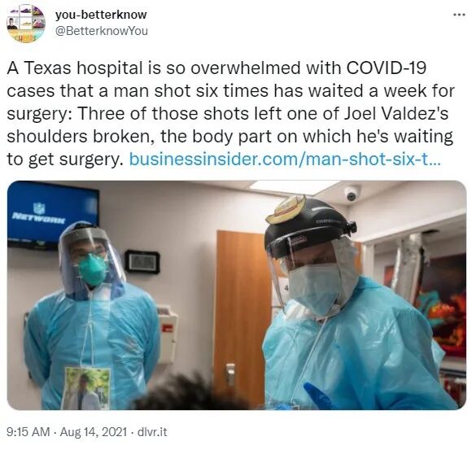The image size is (476, 450).
Task: Click the you-betterknow display name
Action: click(101, 15)
